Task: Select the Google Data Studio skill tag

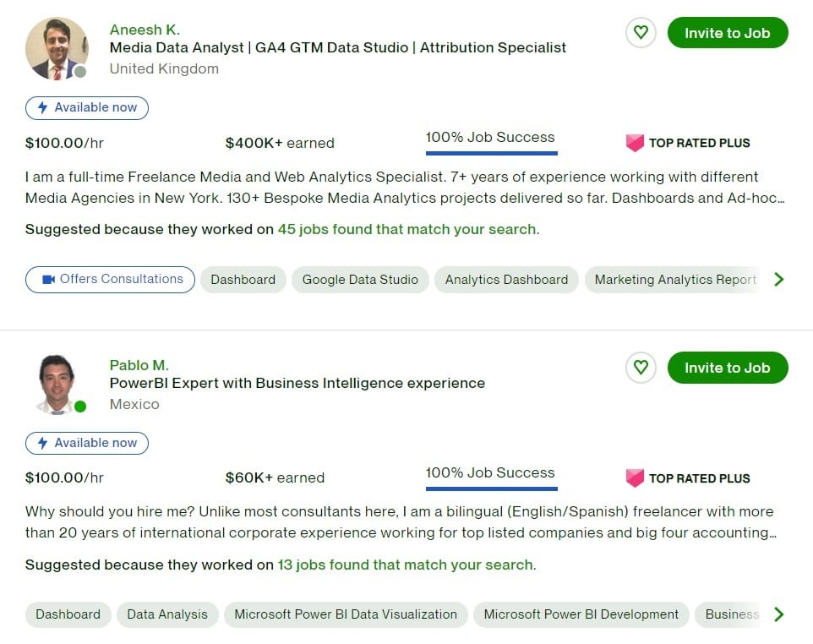Action: pos(360,280)
